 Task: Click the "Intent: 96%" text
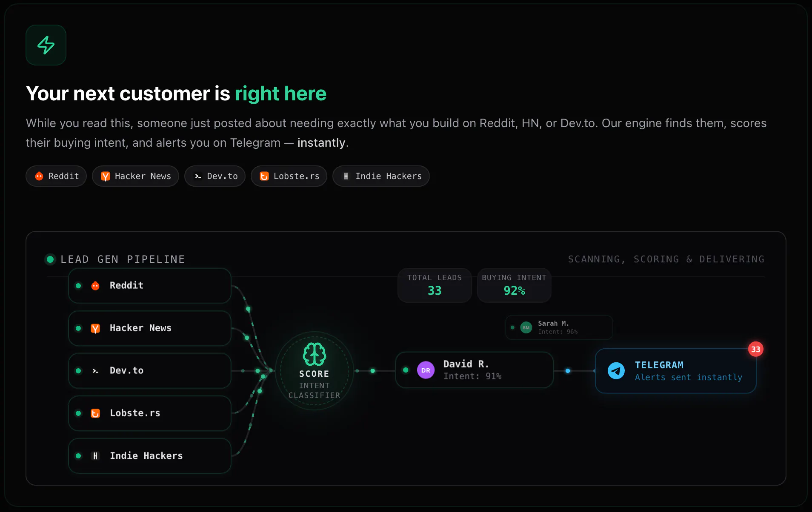(x=558, y=332)
